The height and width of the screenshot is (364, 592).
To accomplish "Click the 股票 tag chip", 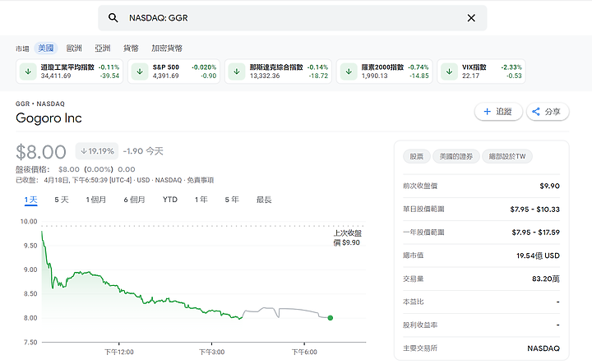I will pyautogui.click(x=417, y=156).
